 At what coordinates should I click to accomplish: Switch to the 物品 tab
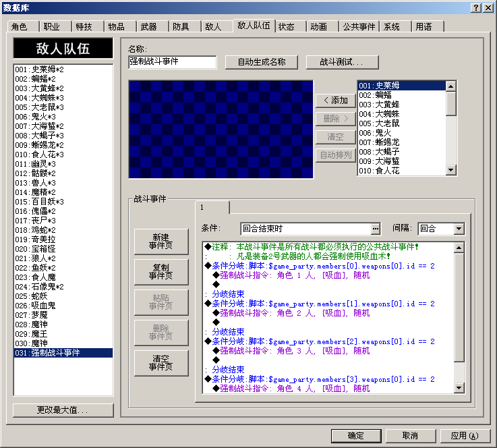tap(120, 26)
